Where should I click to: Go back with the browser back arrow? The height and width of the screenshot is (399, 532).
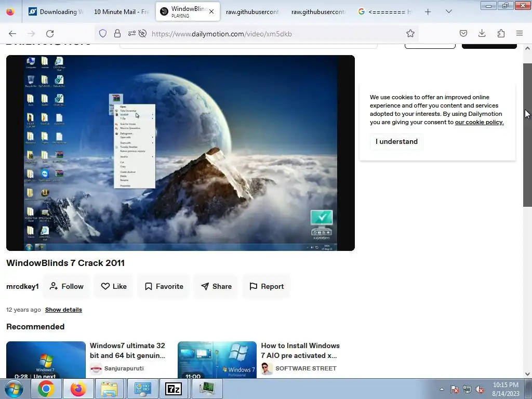tap(12, 34)
